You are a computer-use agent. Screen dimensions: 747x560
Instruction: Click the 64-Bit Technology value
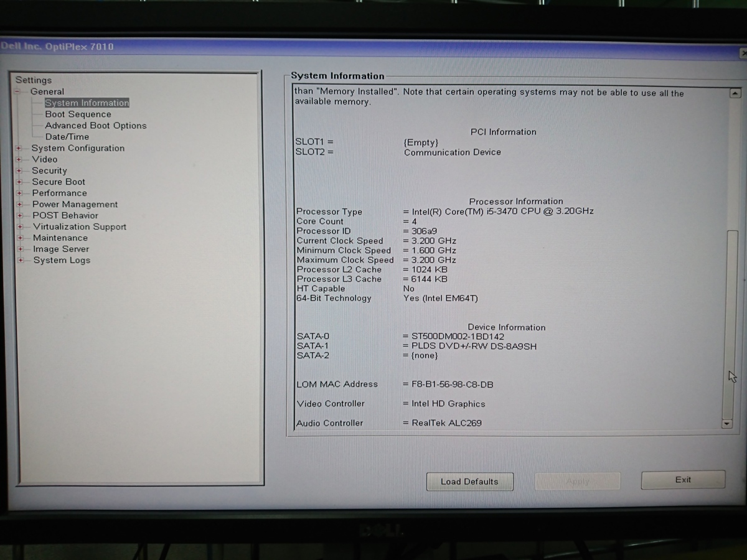pos(441,299)
